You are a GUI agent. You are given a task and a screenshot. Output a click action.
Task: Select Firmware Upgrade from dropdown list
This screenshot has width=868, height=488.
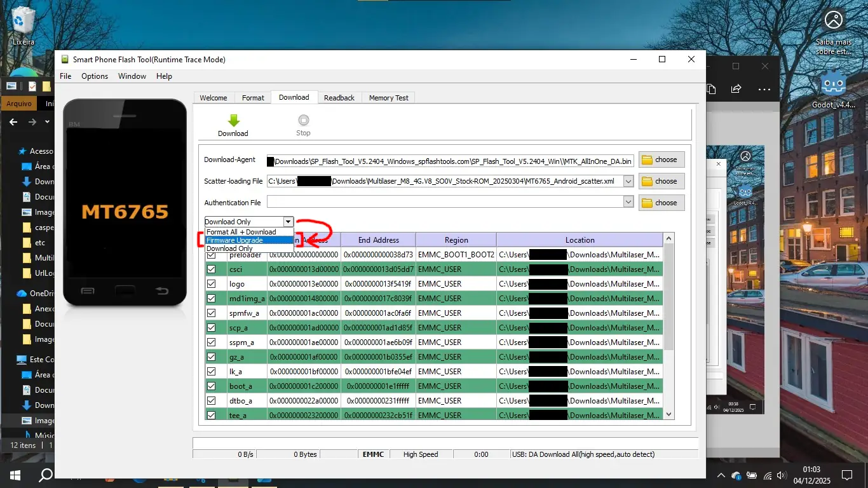[x=234, y=240]
